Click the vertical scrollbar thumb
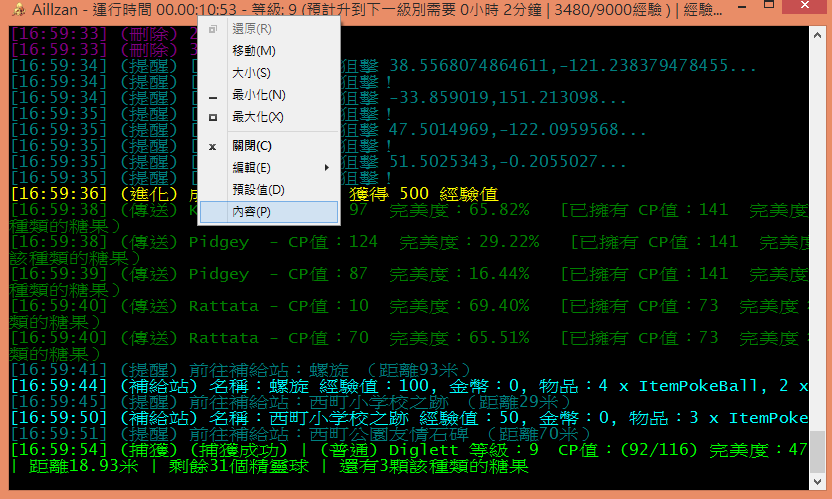832x499 pixels. (817, 451)
